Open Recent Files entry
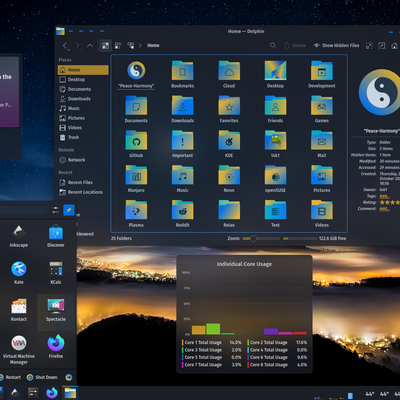Screen dimensions: 400x400 coord(83,183)
